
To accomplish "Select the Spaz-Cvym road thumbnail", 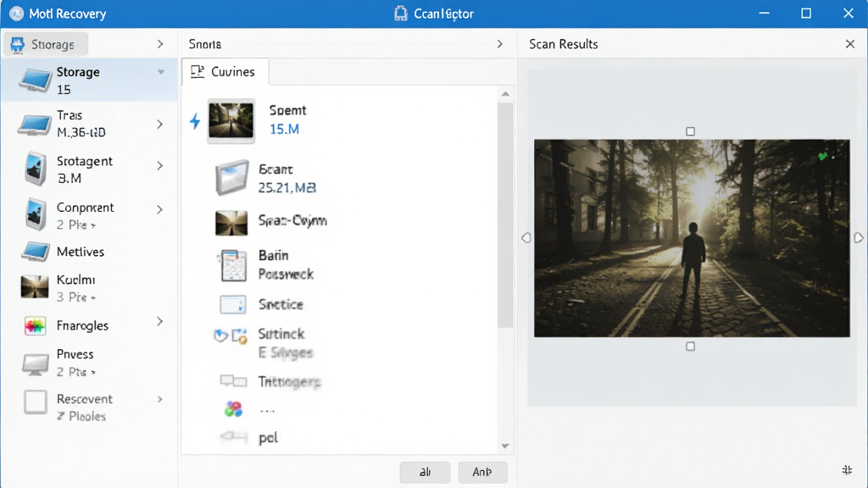I will pos(231,223).
